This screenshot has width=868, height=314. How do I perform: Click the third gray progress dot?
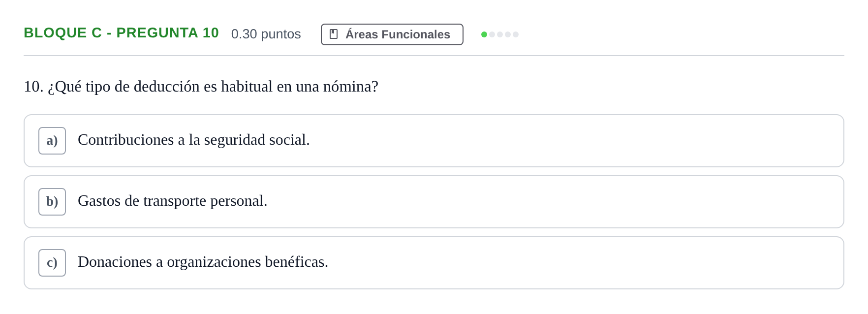pyautogui.click(x=500, y=34)
